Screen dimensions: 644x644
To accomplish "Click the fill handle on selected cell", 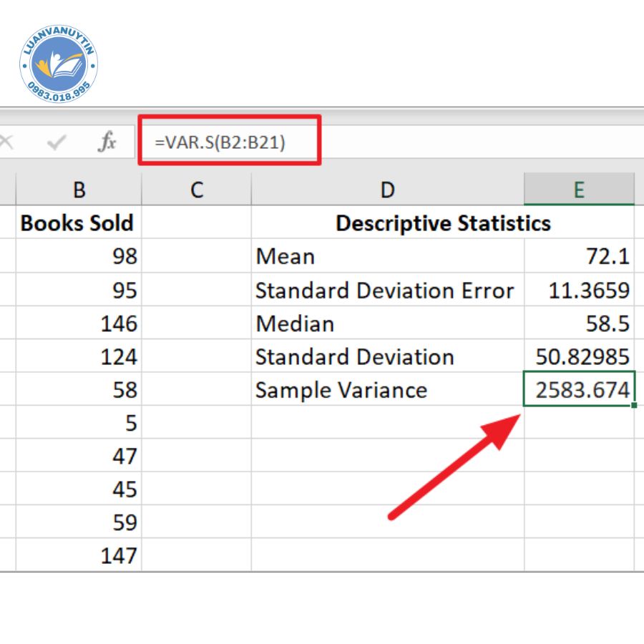I will pyautogui.click(x=634, y=406).
